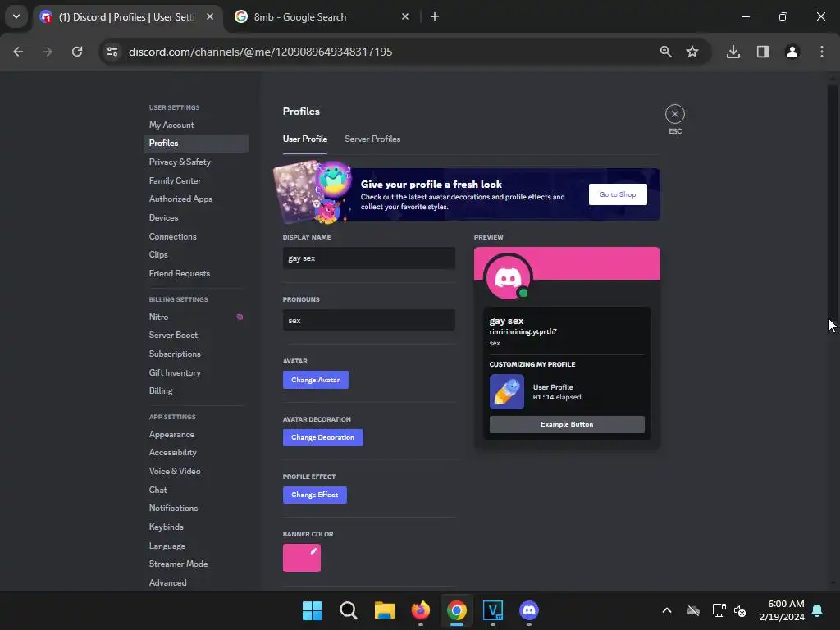Add a new browser tab
Screen dimensions: 840x630
pyautogui.click(x=435, y=16)
